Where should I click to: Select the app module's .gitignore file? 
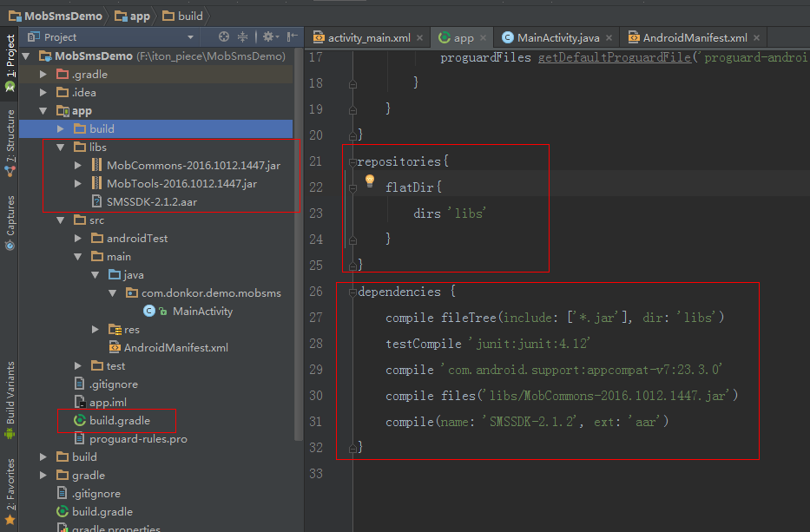tap(106, 384)
